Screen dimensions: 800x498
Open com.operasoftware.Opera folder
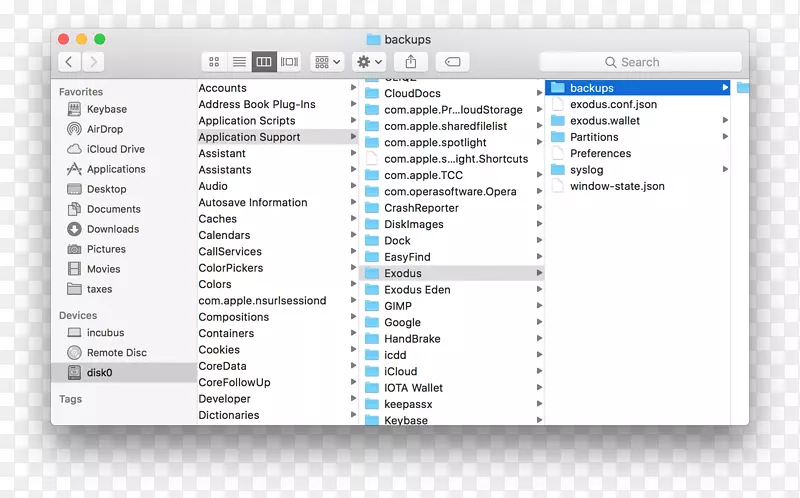[x=452, y=191]
